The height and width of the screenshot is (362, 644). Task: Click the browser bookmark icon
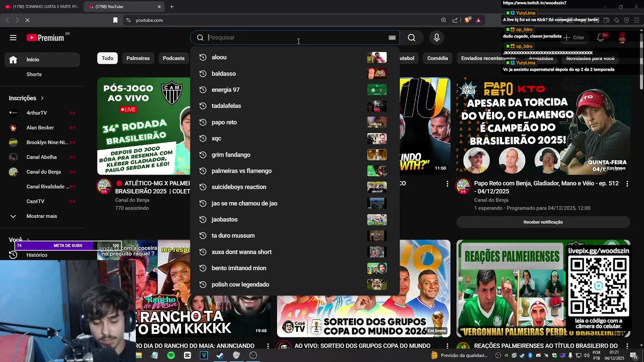click(115, 20)
